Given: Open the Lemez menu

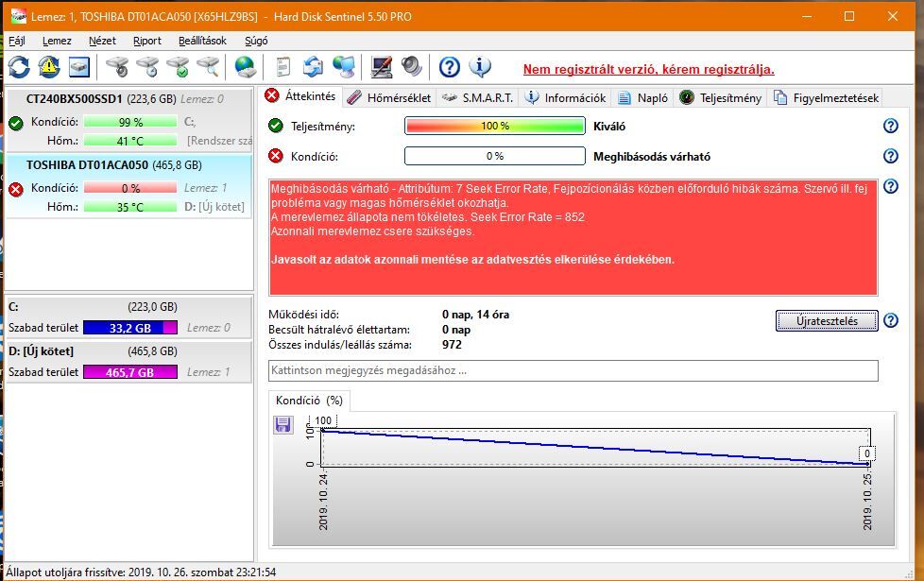Looking at the screenshot, I should point(57,41).
